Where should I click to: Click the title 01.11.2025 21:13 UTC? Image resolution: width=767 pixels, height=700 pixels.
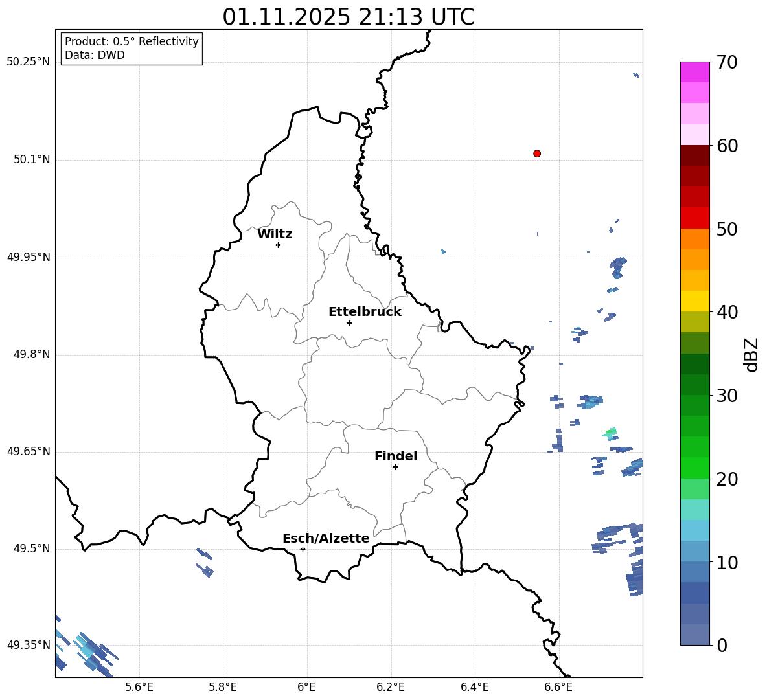[349, 17]
